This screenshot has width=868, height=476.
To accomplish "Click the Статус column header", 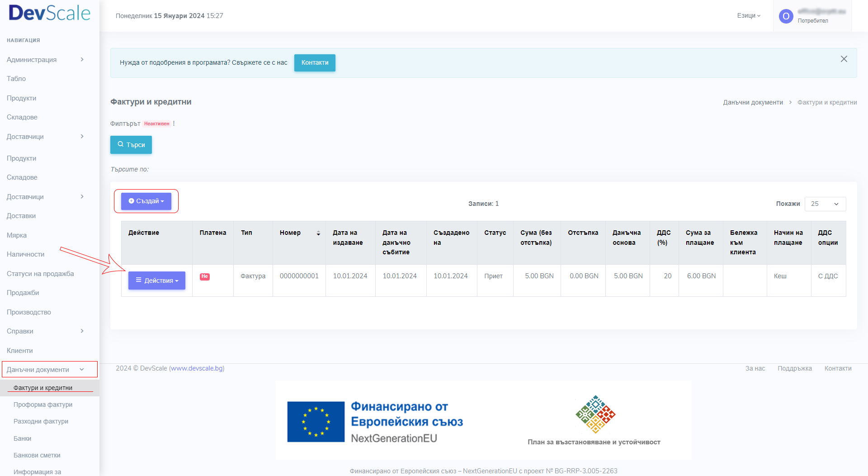I will [x=495, y=233].
